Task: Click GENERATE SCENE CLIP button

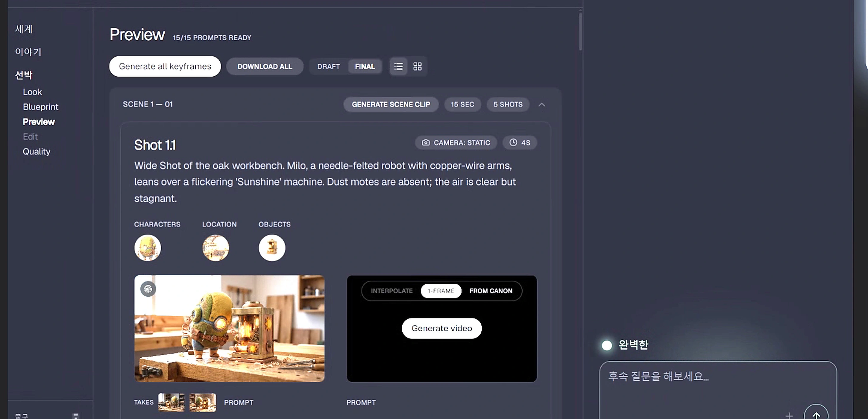Action: (x=391, y=104)
